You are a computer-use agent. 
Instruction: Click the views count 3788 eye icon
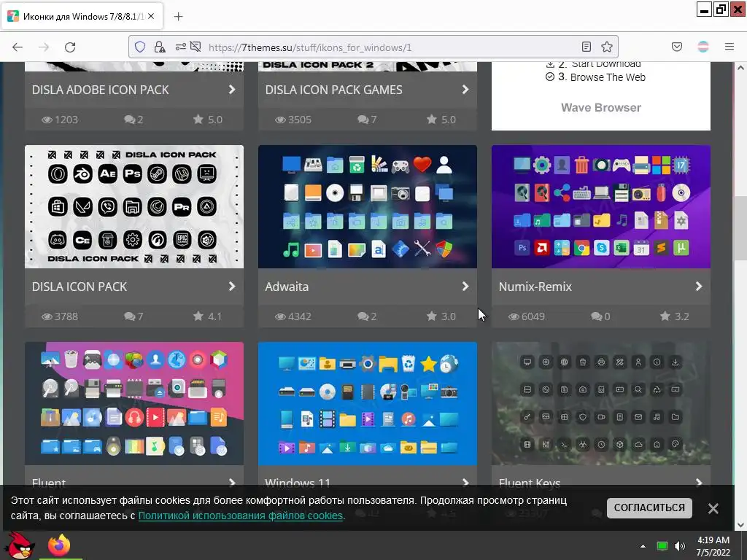click(x=47, y=316)
